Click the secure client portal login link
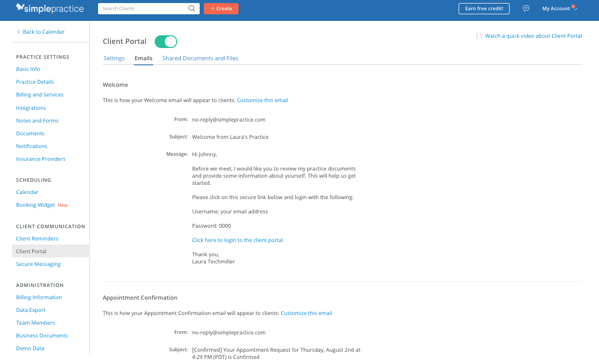599x364 pixels. pos(237,240)
